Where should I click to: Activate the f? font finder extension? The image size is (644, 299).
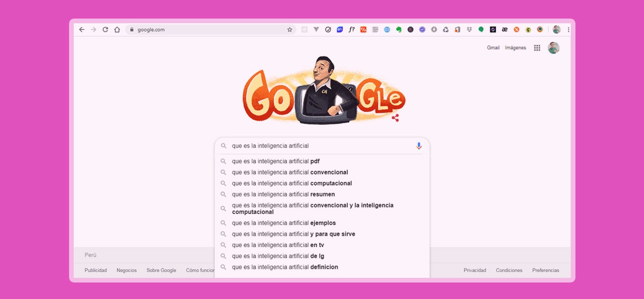(x=352, y=29)
